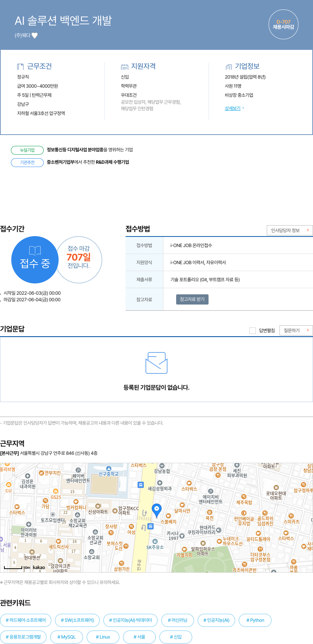Image resolution: width=313 pixels, height=644 pixels.
Task: Select keyword tag #하드웨어·소프트웨어
Action: point(26,620)
